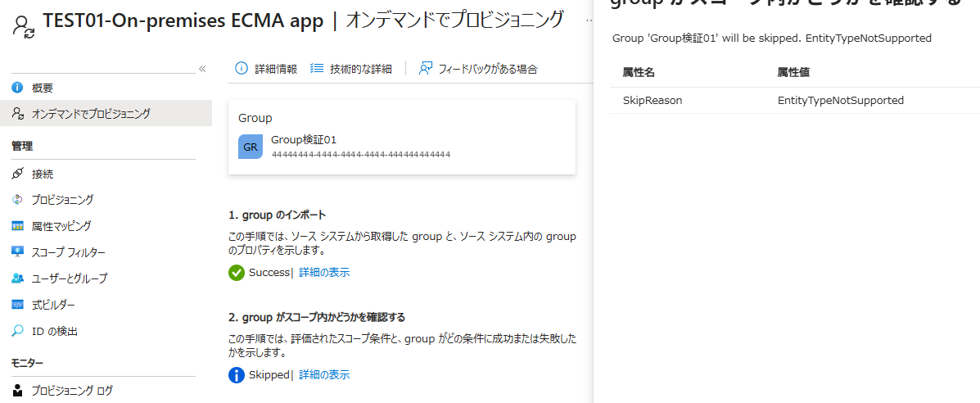Screen dimensions: 980x403
Task: Click the GR group avatar
Action: coord(250,147)
